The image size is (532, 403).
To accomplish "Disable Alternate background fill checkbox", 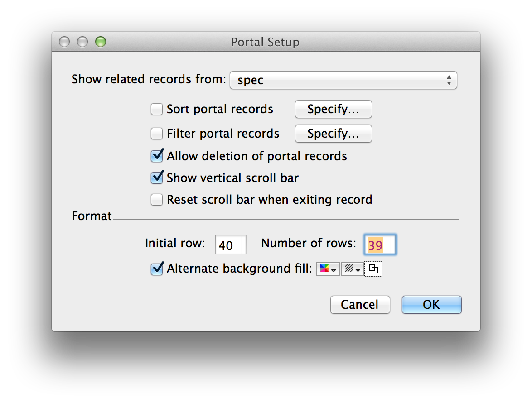I will (x=157, y=269).
